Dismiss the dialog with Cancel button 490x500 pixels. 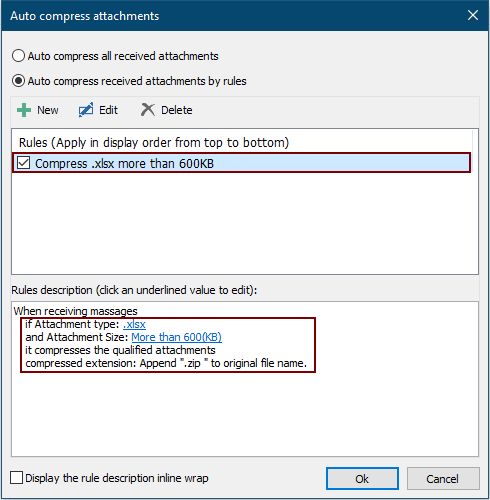pyautogui.click(x=443, y=479)
